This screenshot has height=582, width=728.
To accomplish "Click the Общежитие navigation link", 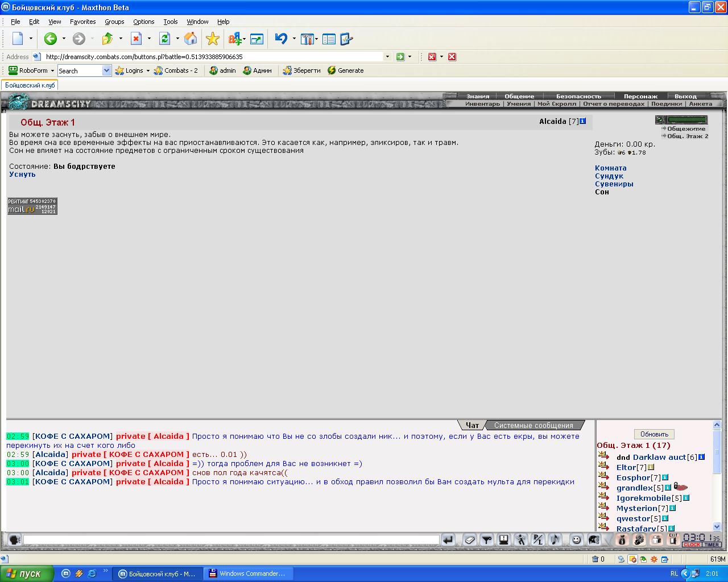I will [686, 128].
